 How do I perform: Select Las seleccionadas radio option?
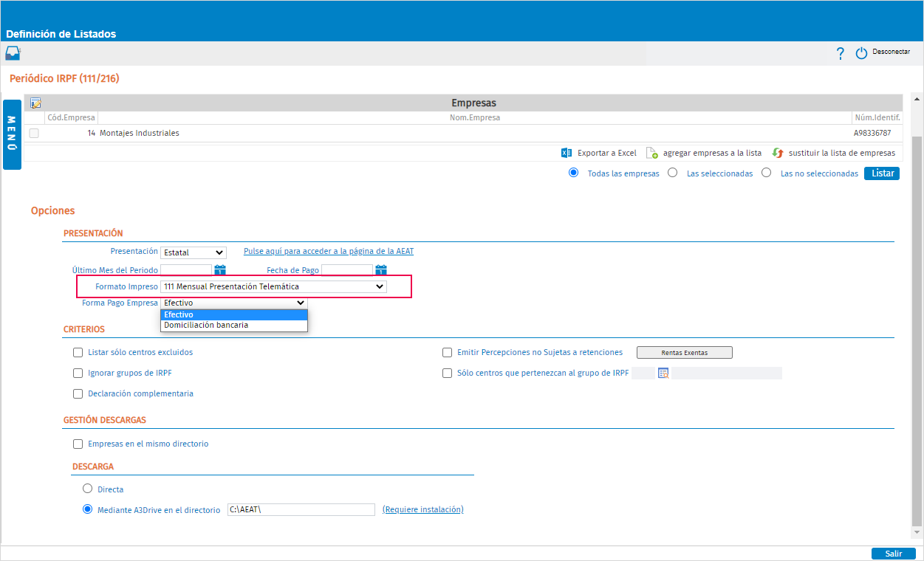pyautogui.click(x=672, y=173)
